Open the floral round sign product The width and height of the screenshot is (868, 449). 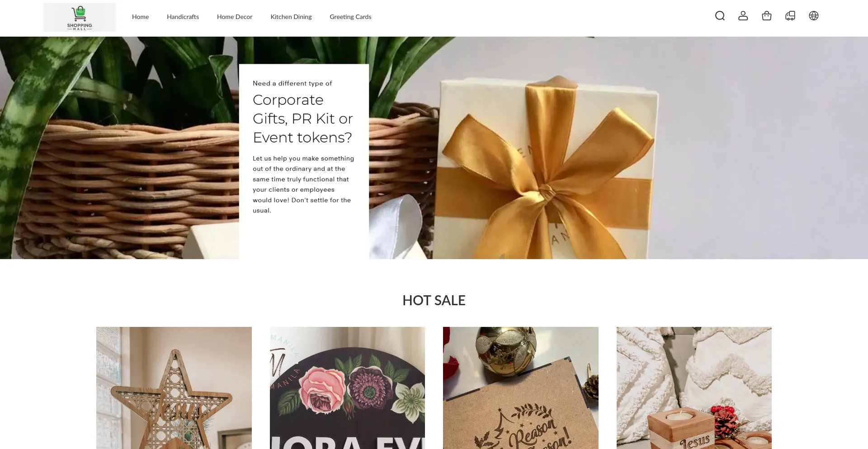tap(347, 388)
